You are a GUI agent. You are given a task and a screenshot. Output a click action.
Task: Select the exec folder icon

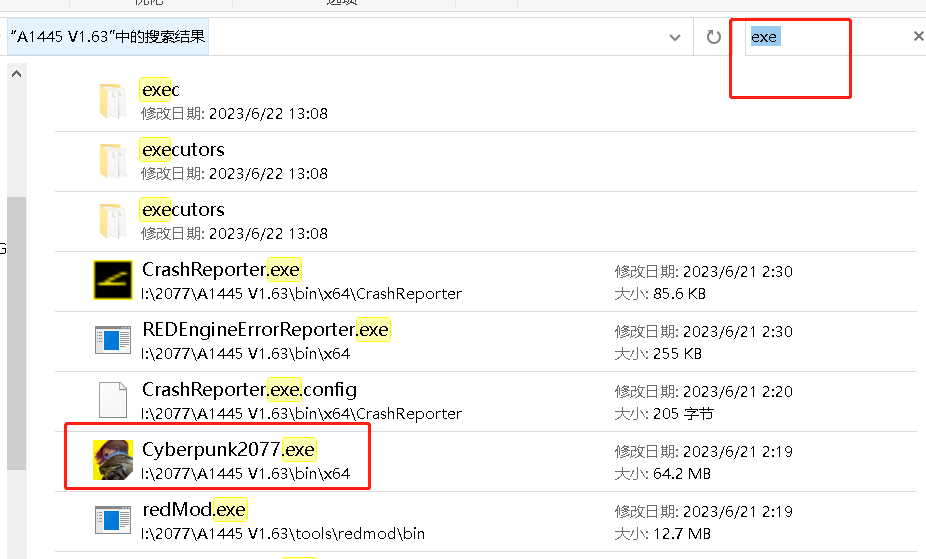pyautogui.click(x=113, y=101)
